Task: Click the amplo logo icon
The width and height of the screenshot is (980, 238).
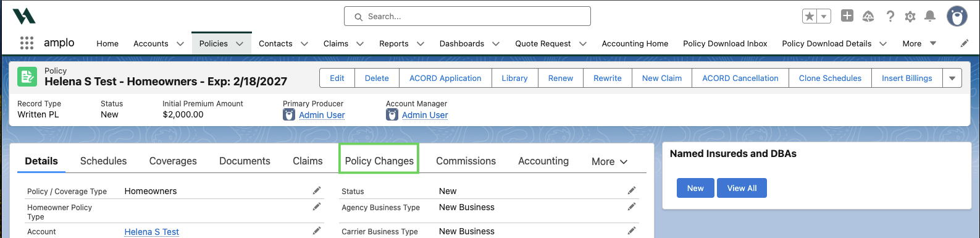Action: pyautogui.click(x=24, y=16)
